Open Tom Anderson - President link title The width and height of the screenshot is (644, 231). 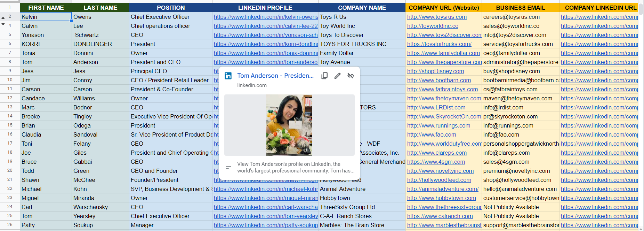pyautogui.click(x=275, y=76)
